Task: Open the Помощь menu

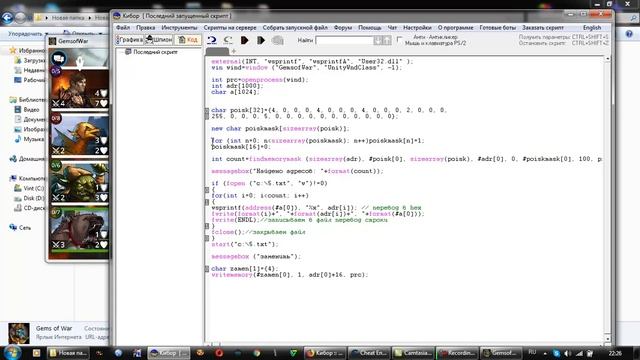Action: (x=370, y=28)
